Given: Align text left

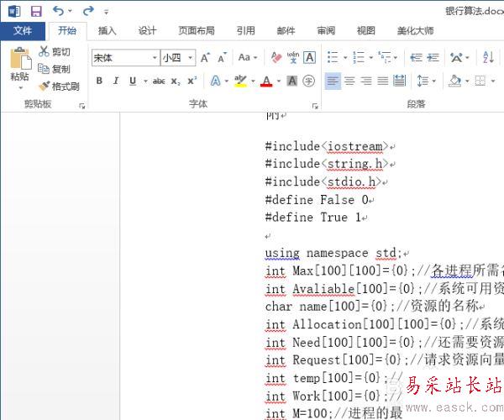Looking at the screenshot, I should pyautogui.click(x=333, y=81).
